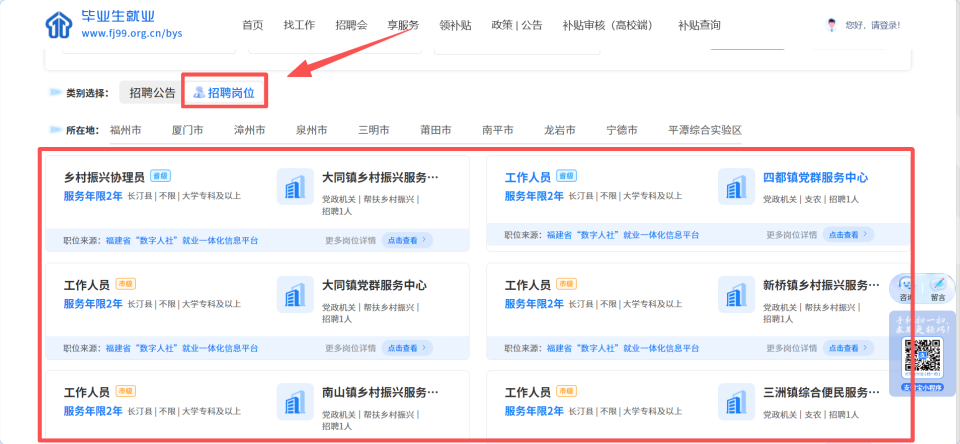Open employer 四都镇党群服务中心
This screenshot has width=960, height=444.
click(816, 178)
